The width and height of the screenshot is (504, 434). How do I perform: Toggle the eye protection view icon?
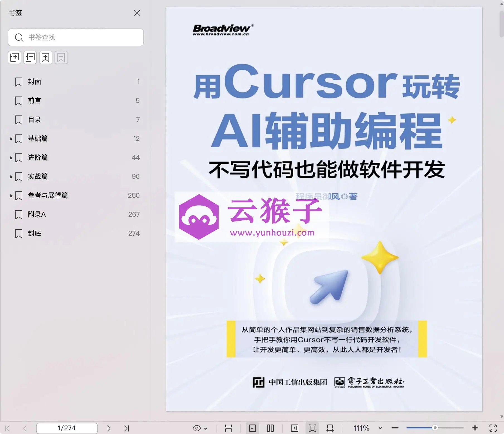(197, 428)
